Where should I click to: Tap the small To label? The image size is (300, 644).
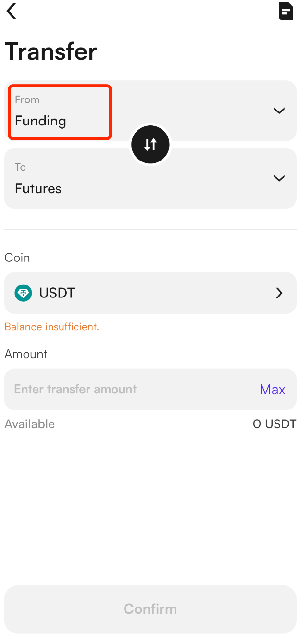point(20,167)
